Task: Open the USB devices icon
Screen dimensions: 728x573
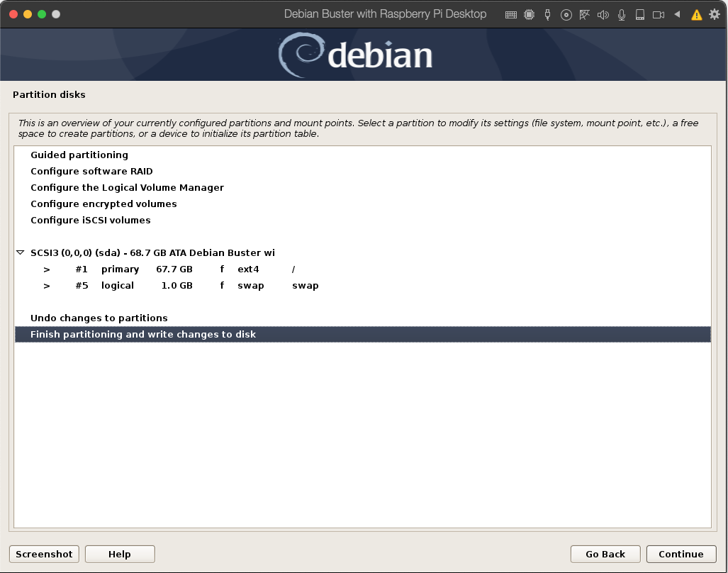Action: [x=547, y=15]
